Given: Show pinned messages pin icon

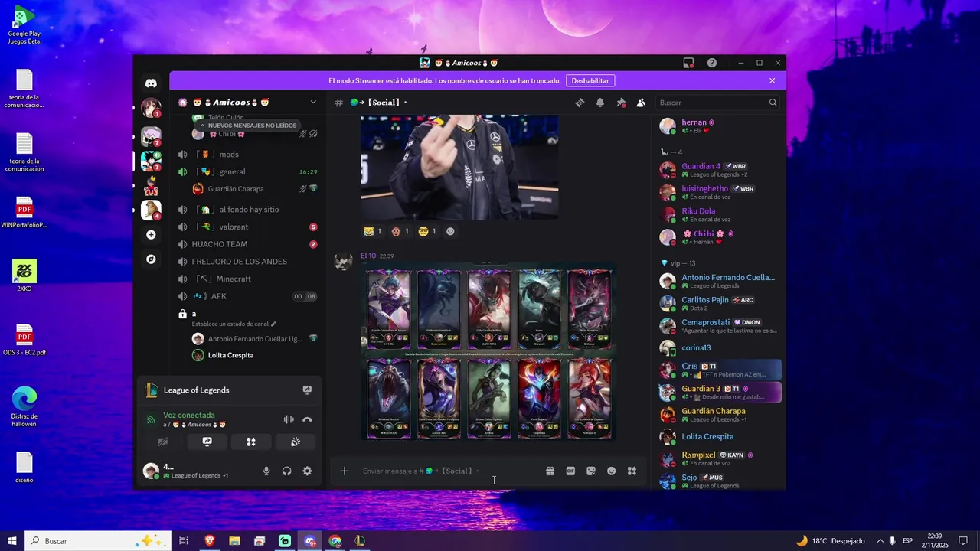Looking at the screenshot, I should [x=621, y=103].
